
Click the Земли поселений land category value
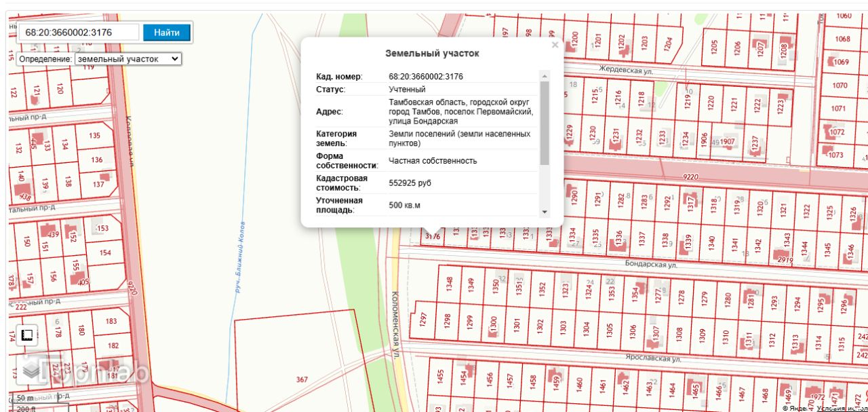point(460,138)
